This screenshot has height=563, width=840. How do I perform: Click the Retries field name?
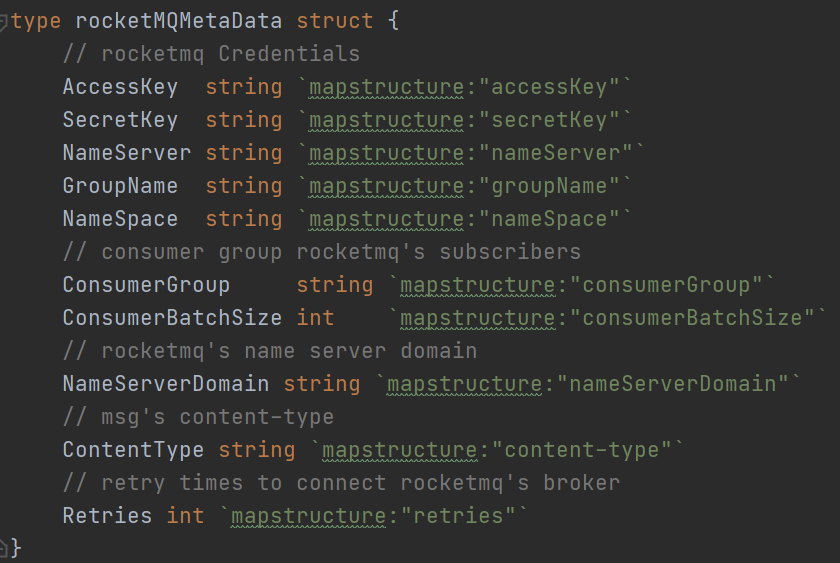(107, 516)
